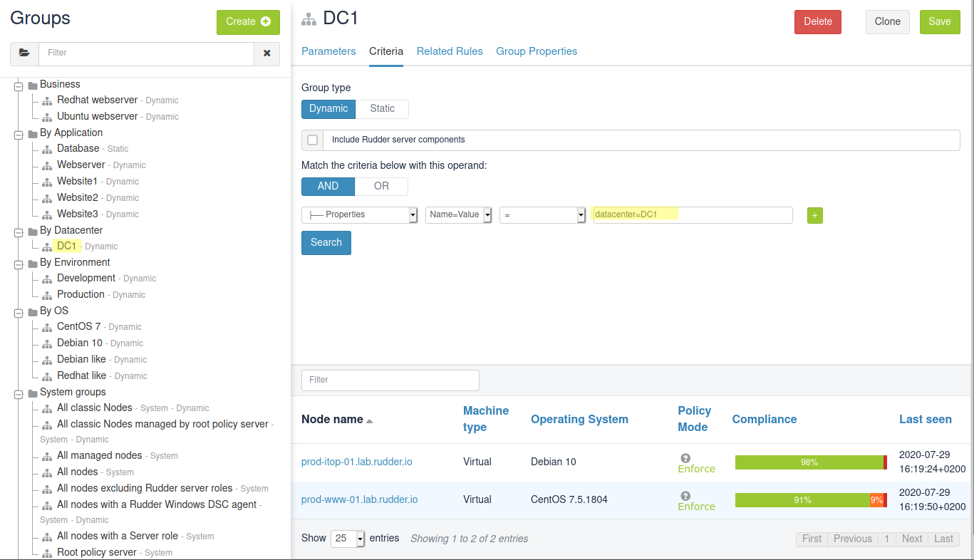Click the green plus icon to add criteria
Viewport: 974px width, 560px height.
coord(814,215)
